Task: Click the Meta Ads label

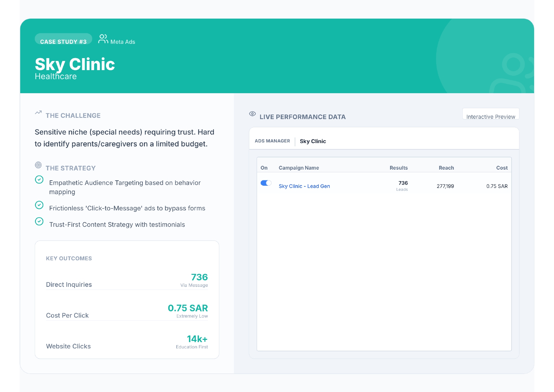Action: click(123, 42)
